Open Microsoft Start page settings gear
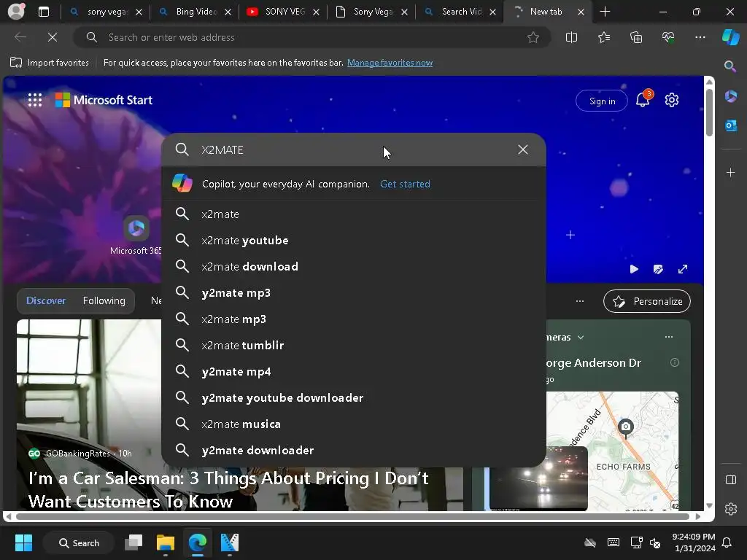 pos(672,100)
